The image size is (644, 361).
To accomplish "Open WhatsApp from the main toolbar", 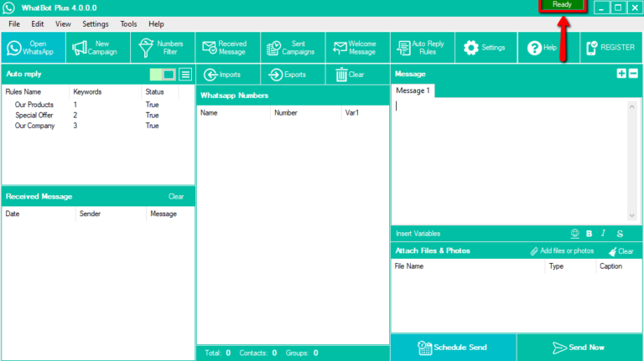I will [x=33, y=48].
